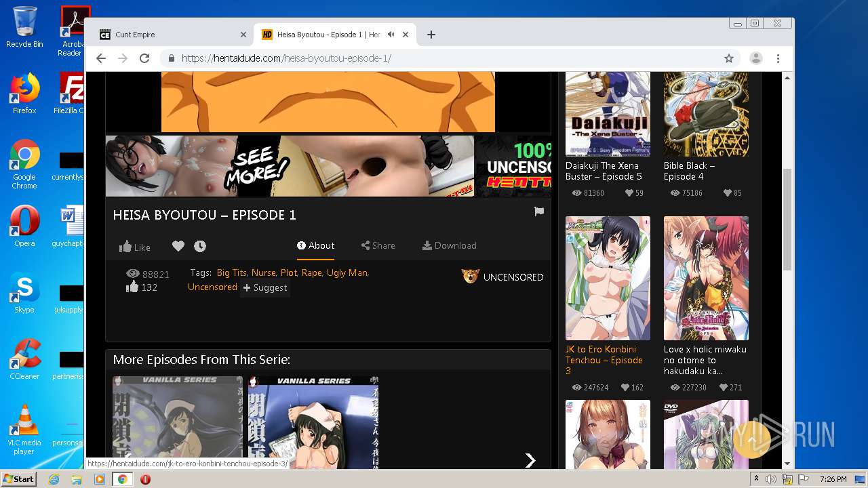Select the Share tab
This screenshot has height=488, width=868.
coord(378,245)
